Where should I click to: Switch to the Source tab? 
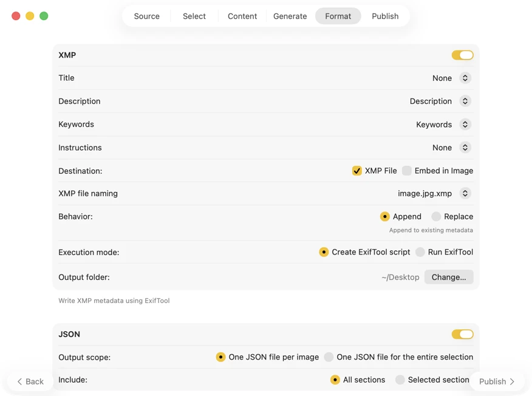pyautogui.click(x=146, y=16)
